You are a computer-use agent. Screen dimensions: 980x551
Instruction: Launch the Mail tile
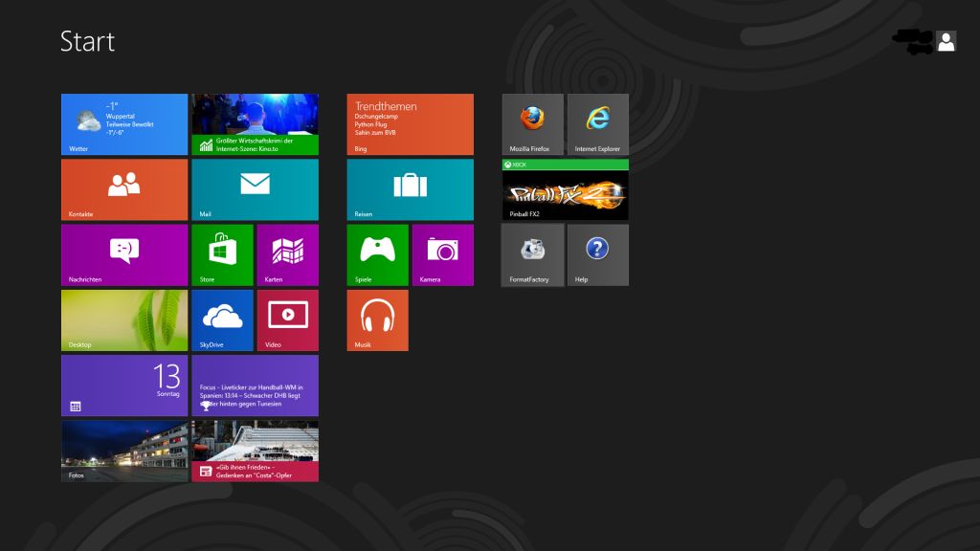pos(255,189)
